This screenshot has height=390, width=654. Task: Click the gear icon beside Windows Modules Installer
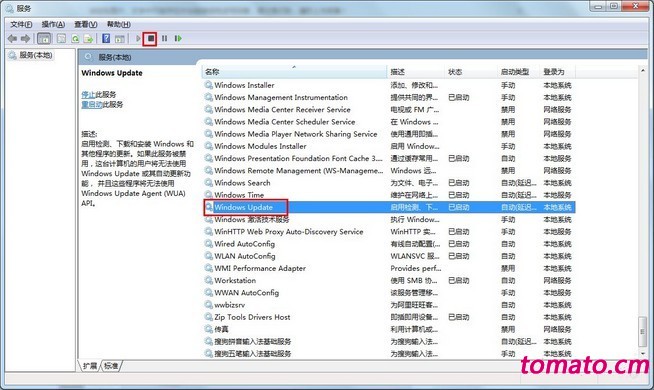point(208,146)
